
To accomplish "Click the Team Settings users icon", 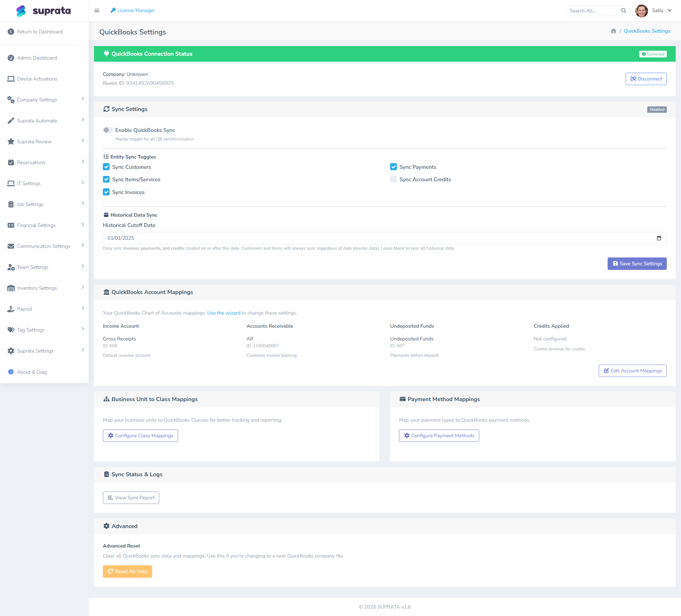I will coord(11,267).
